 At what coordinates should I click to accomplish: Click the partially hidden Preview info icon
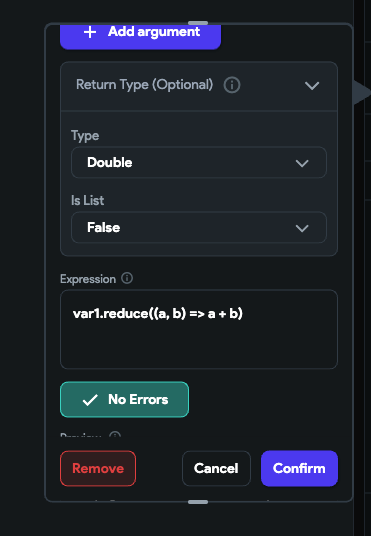click(x=115, y=435)
